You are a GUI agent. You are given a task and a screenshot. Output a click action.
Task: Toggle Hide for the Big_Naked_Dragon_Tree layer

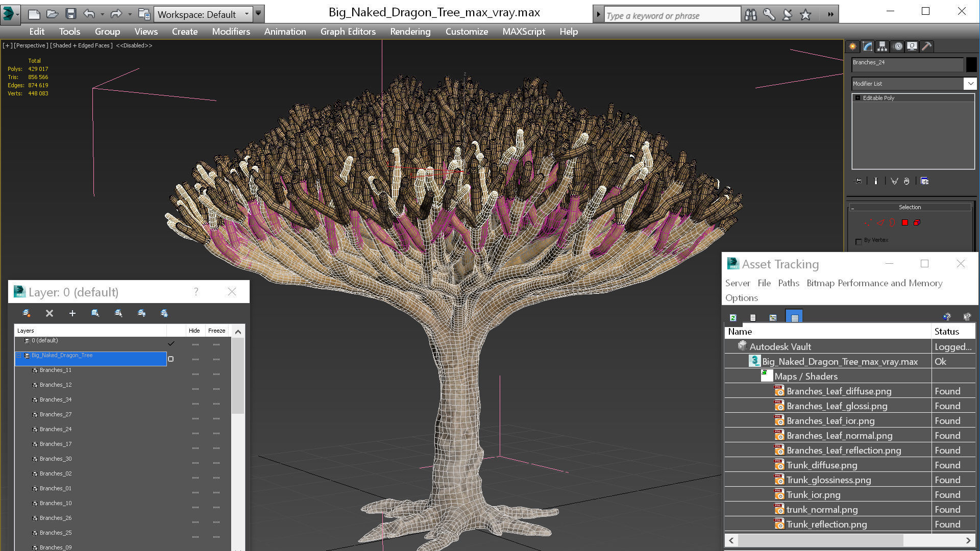(x=194, y=359)
